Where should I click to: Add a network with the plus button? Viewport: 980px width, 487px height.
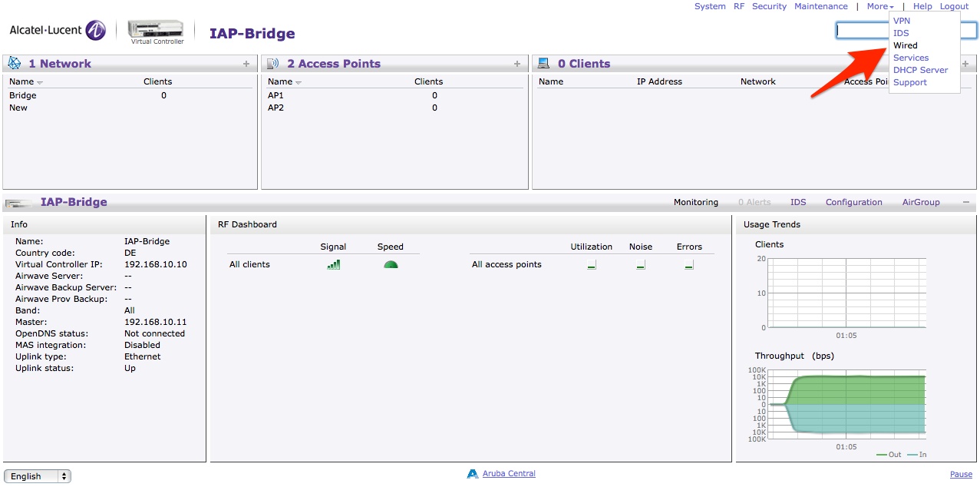click(246, 63)
